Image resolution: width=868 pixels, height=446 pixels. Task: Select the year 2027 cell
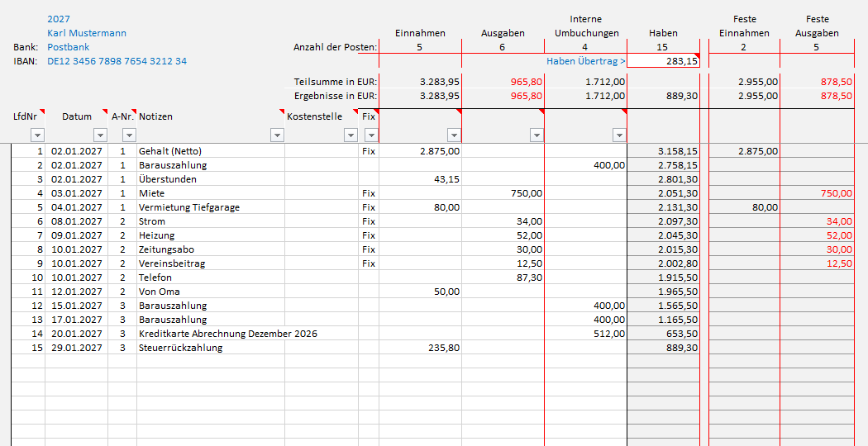click(59, 19)
